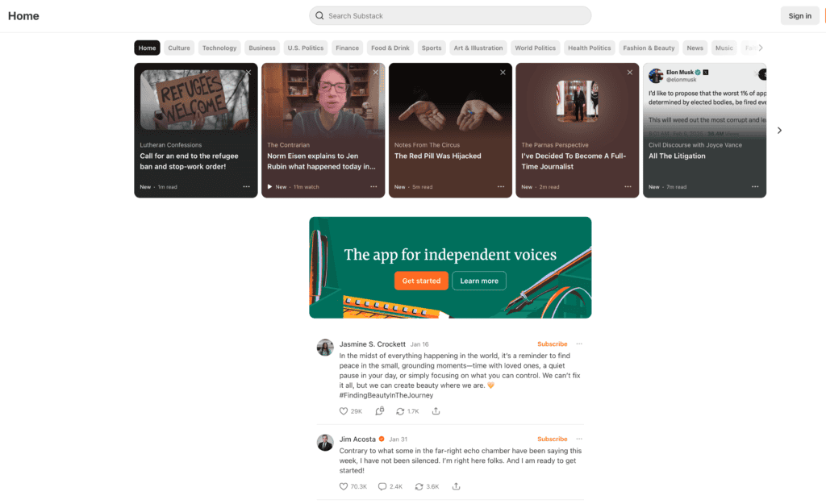Click the share icon on Jim Acosta's note
Viewport: 826px width, 504px height.
coord(456,486)
